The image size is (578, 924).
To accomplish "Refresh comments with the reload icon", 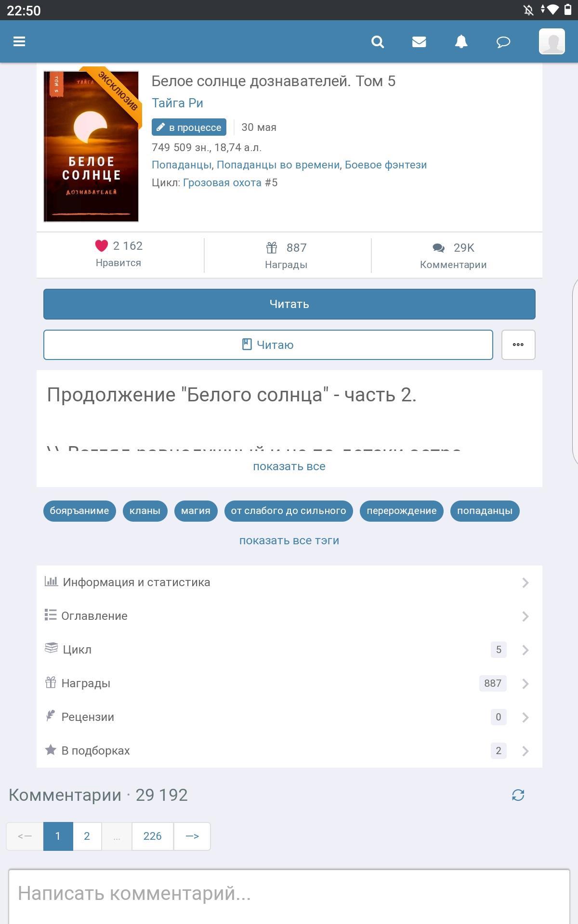I will [518, 795].
